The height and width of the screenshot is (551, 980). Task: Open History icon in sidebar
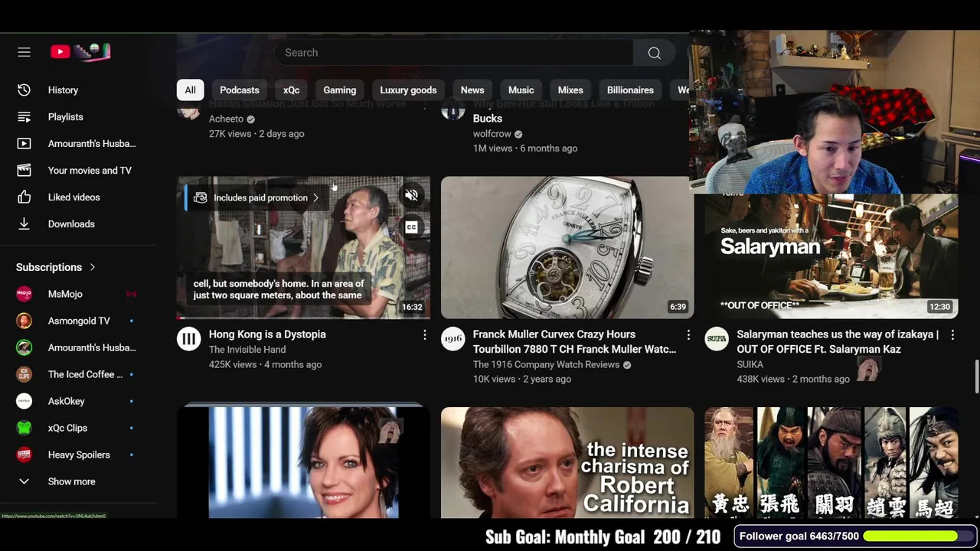point(24,90)
